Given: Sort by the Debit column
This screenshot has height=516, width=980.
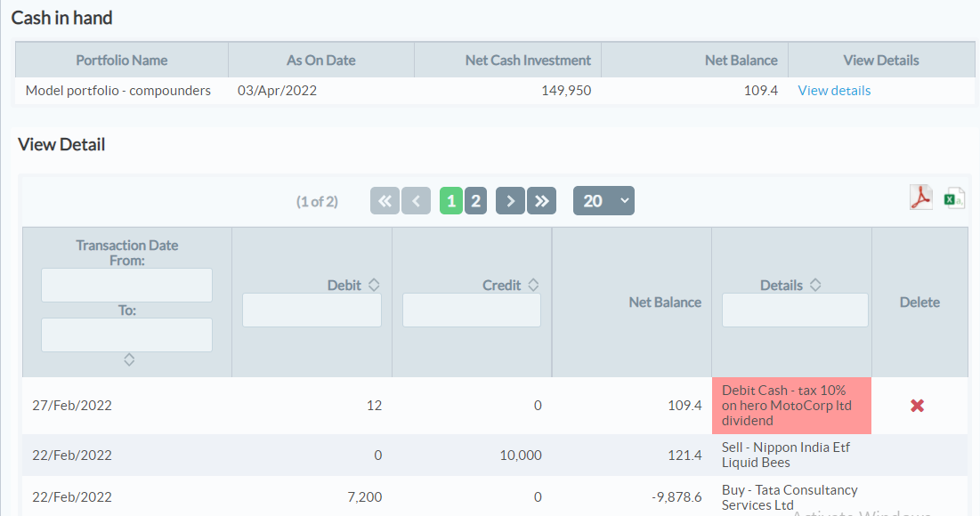Looking at the screenshot, I should 374,285.
